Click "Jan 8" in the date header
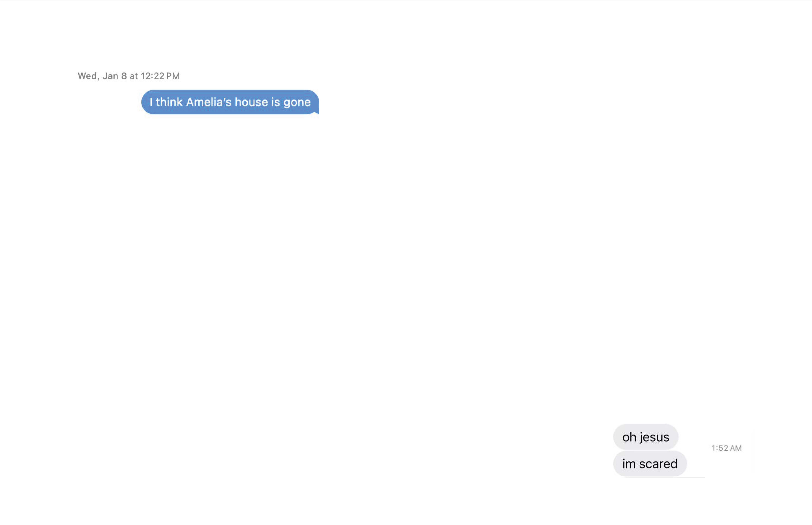Image resolution: width=812 pixels, height=525 pixels. (115, 76)
